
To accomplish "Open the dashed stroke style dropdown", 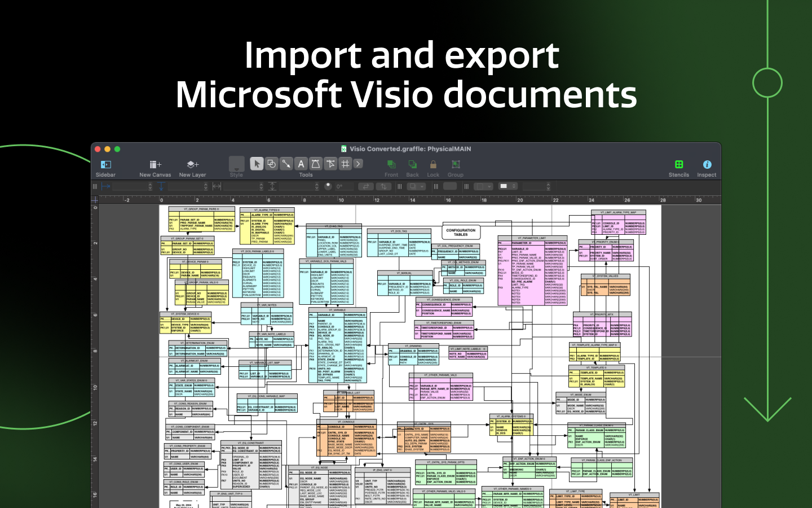I will tap(483, 186).
